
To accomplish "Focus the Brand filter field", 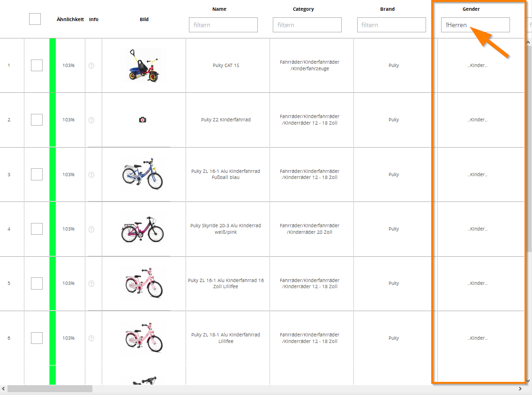I will 391,25.
